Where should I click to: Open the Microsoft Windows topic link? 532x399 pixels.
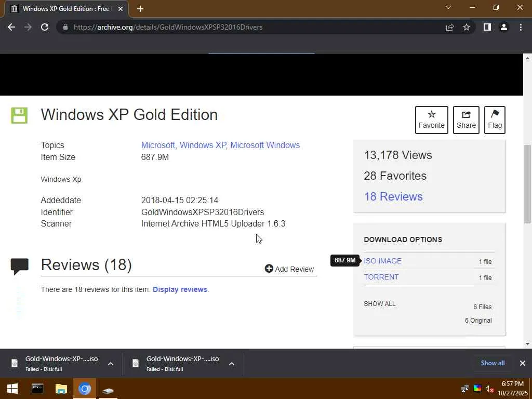tap(265, 145)
